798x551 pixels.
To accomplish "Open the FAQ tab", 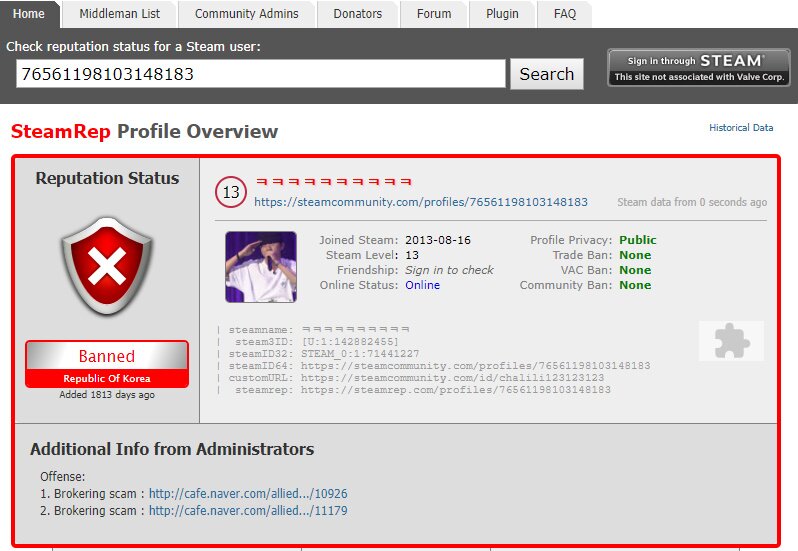I will pos(565,14).
